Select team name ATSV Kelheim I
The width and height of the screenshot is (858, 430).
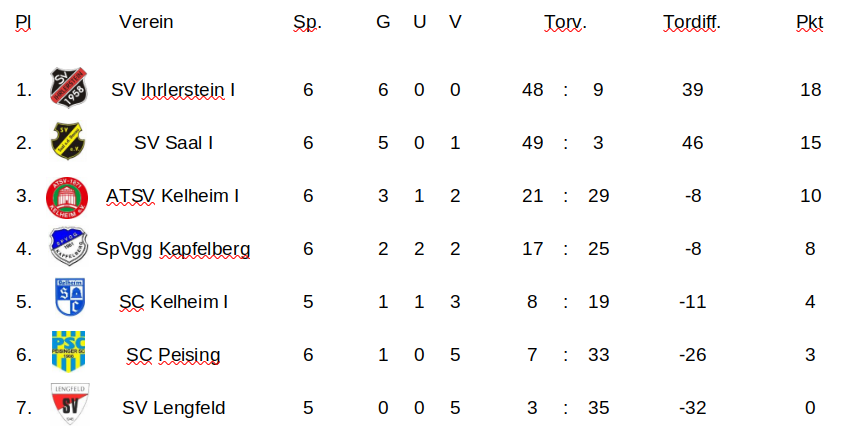(x=172, y=195)
